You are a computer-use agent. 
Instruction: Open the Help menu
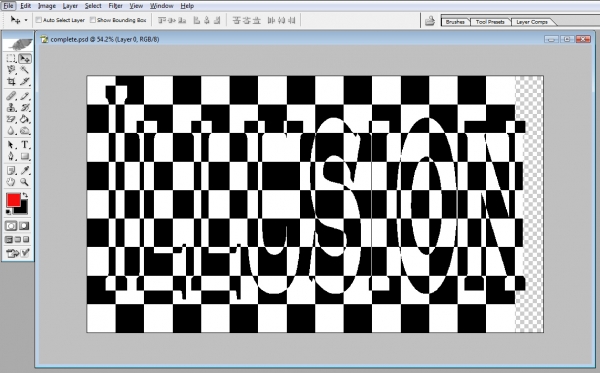[x=187, y=6]
